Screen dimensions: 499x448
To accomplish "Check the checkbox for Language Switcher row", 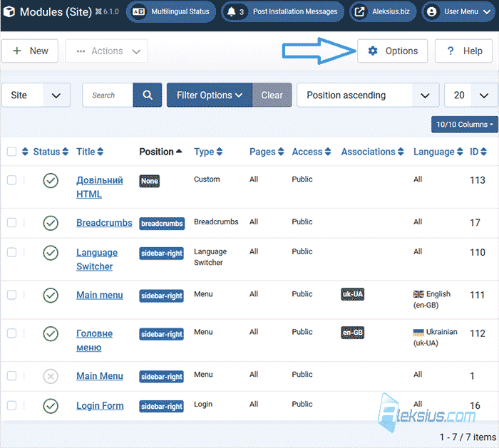I will [12, 252].
